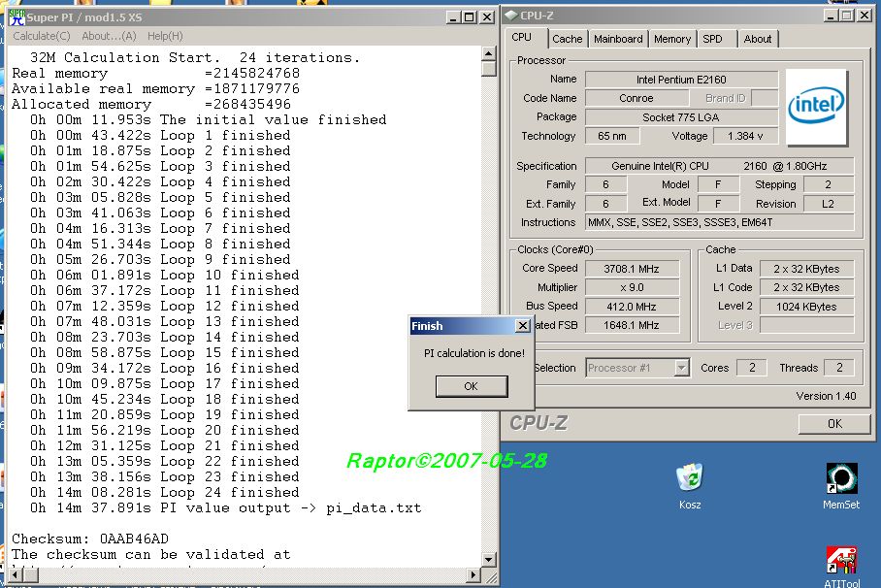
Task: Switch to the SPD tab in CPU-Z
Action: click(x=712, y=39)
